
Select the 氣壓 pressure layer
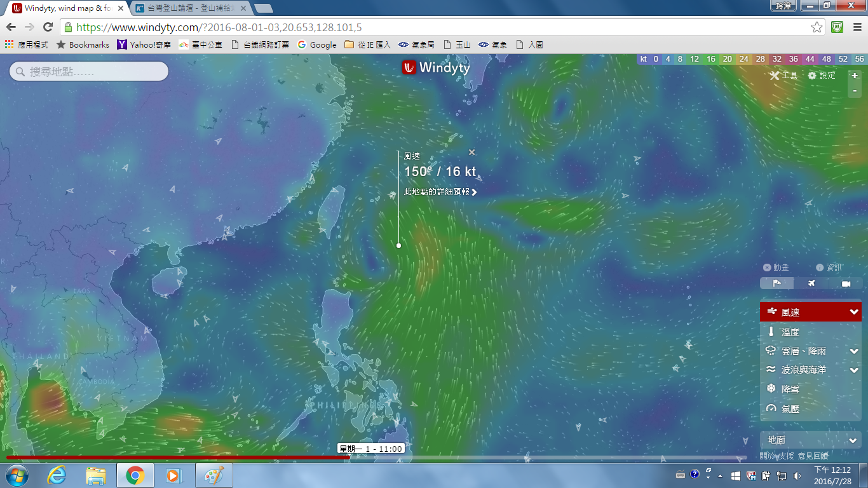click(790, 409)
